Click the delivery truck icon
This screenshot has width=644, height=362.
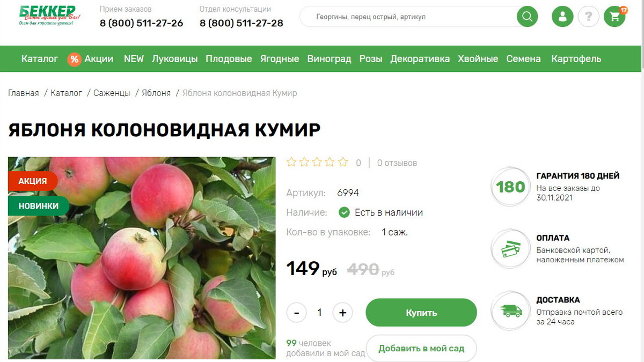point(510,311)
